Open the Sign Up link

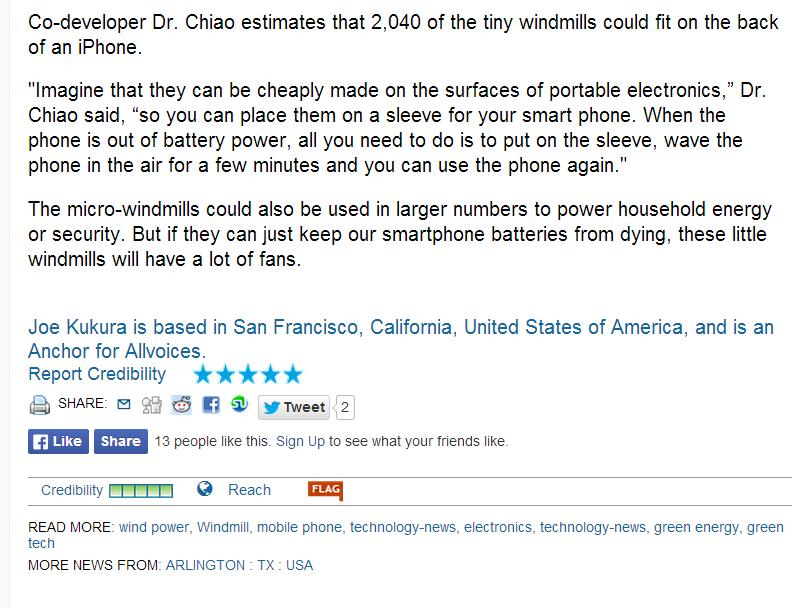(300, 441)
